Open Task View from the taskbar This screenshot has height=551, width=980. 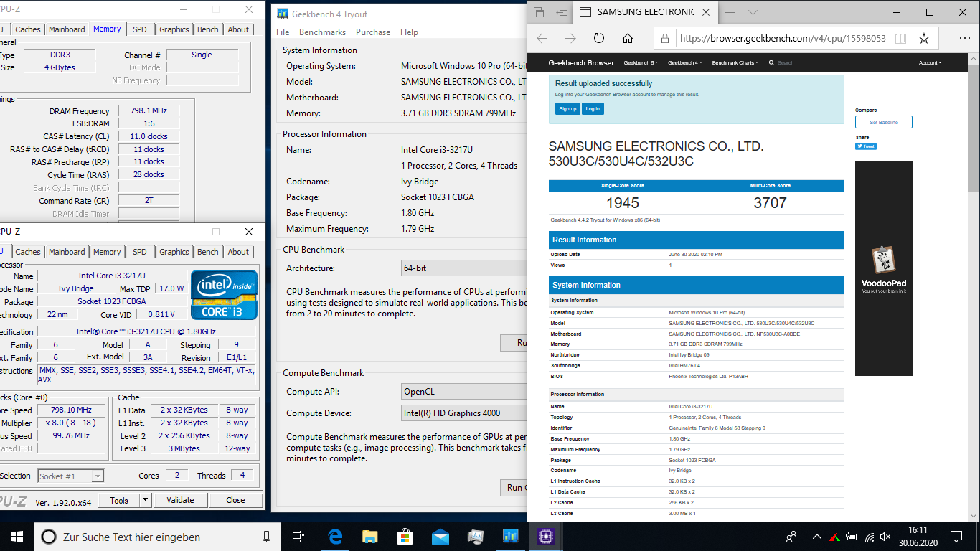coord(298,536)
